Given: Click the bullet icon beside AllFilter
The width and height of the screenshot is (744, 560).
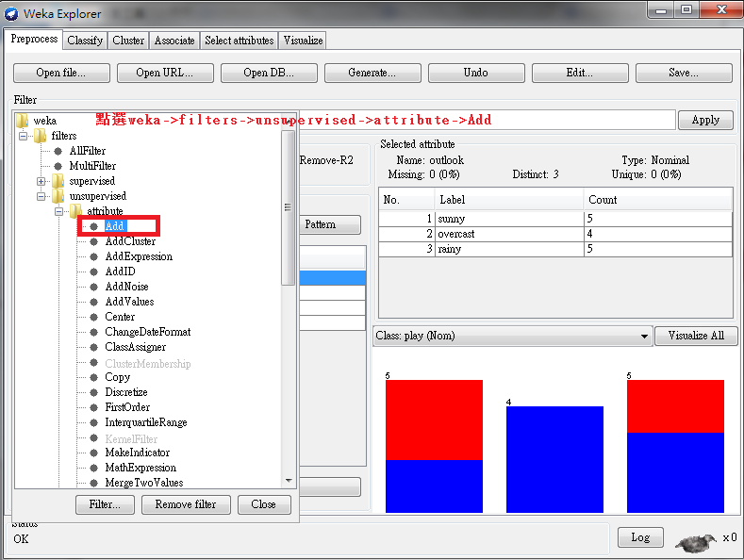Looking at the screenshot, I should (58, 151).
